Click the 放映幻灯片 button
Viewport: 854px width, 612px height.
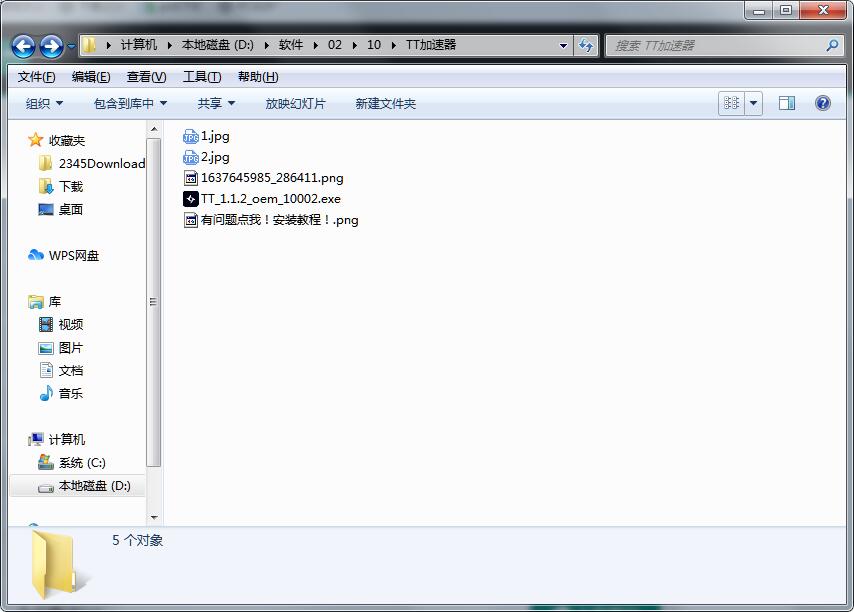point(295,103)
